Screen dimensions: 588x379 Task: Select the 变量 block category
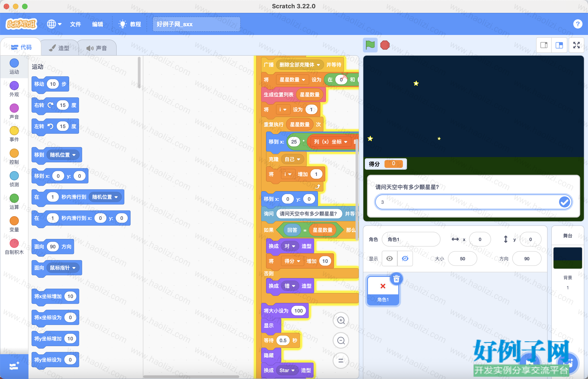(14, 224)
